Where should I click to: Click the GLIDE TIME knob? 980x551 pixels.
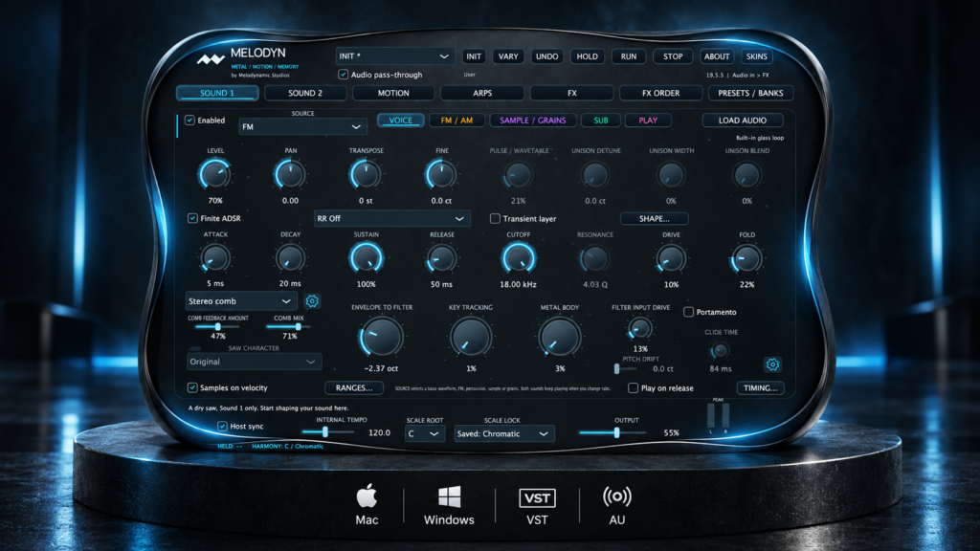[720, 350]
